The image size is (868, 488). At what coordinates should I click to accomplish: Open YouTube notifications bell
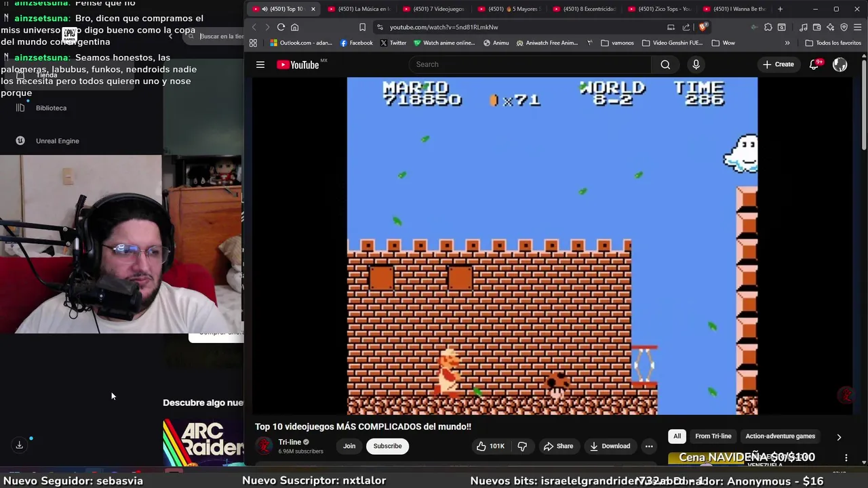tap(814, 64)
